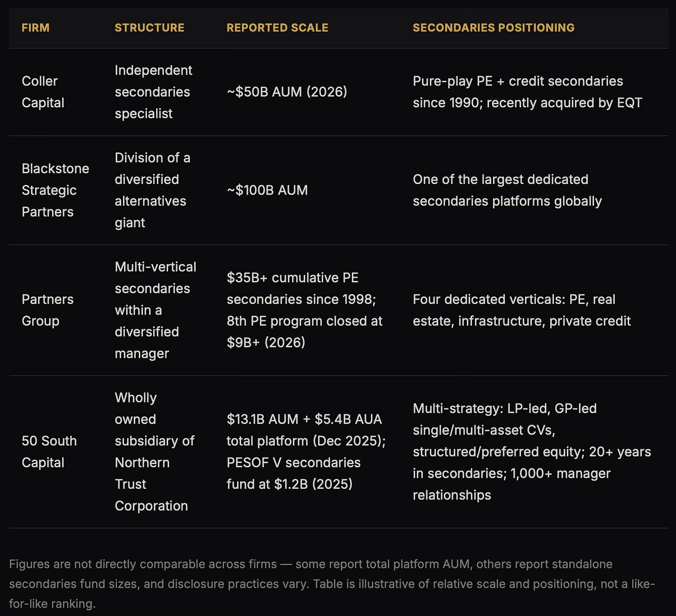Select the Blackstone Strategic Partners cell
The image size is (676, 616).
pos(55,190)
